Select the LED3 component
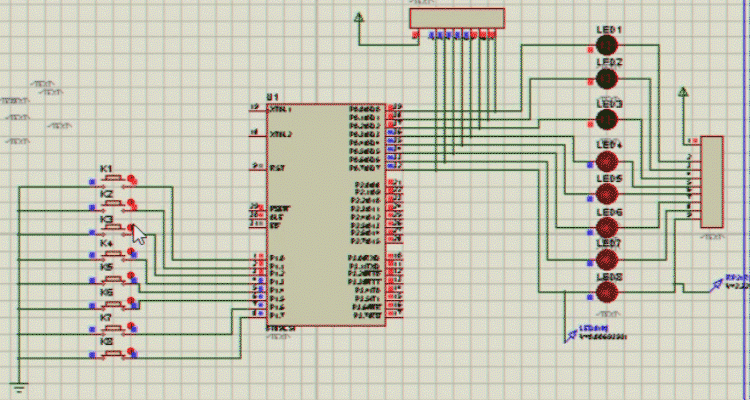 (x=607, y=119)
